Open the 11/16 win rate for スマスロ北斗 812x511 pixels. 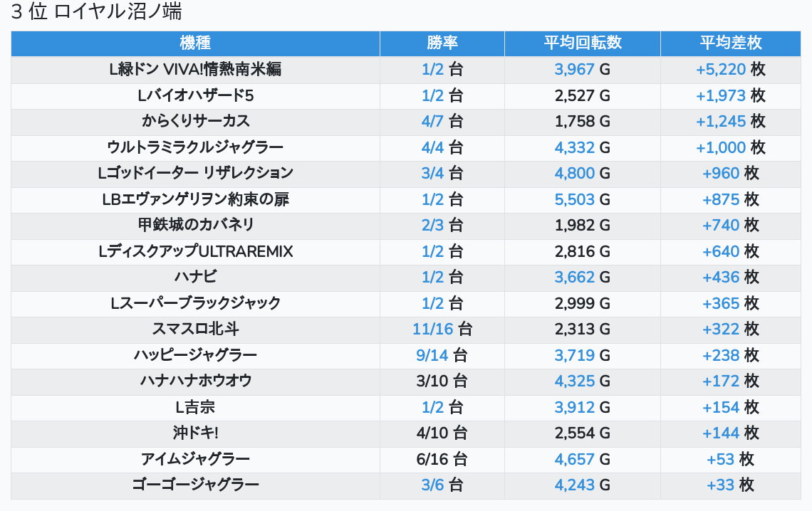point(432,329)
